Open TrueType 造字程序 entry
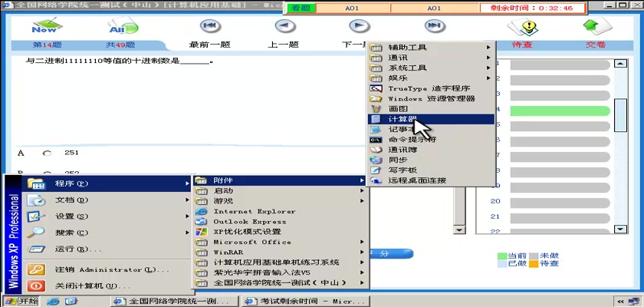644x307 pixels. pos(431,88)
